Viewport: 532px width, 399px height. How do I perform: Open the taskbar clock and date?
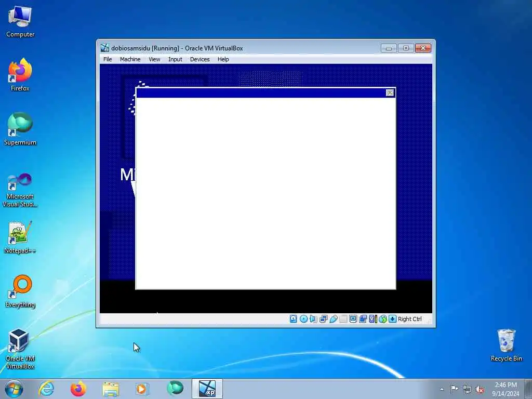(x=506, y=389)
